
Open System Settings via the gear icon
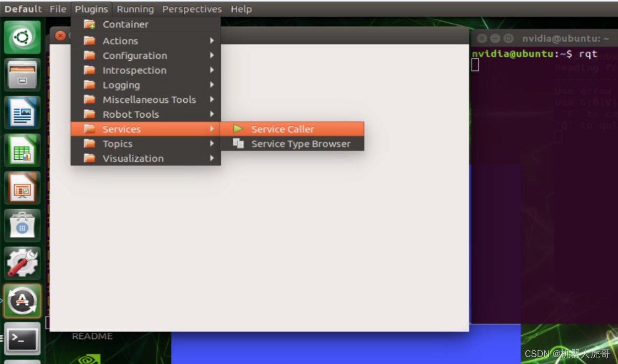click(x=22, y=263)
